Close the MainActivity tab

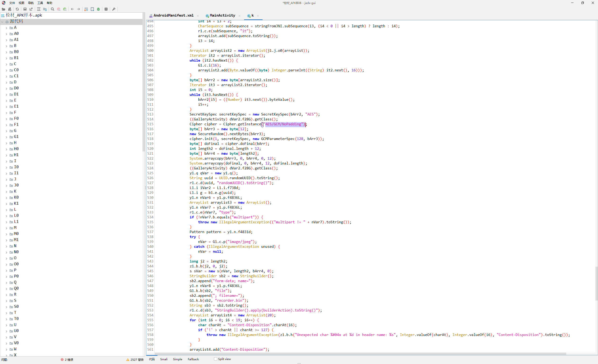[239, 16]
